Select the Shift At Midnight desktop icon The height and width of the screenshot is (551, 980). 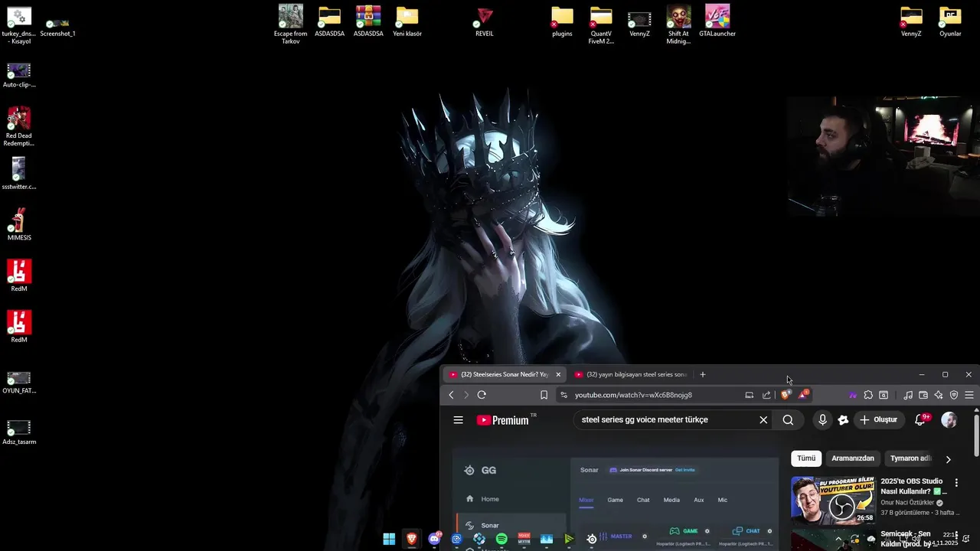pos(678,24)
